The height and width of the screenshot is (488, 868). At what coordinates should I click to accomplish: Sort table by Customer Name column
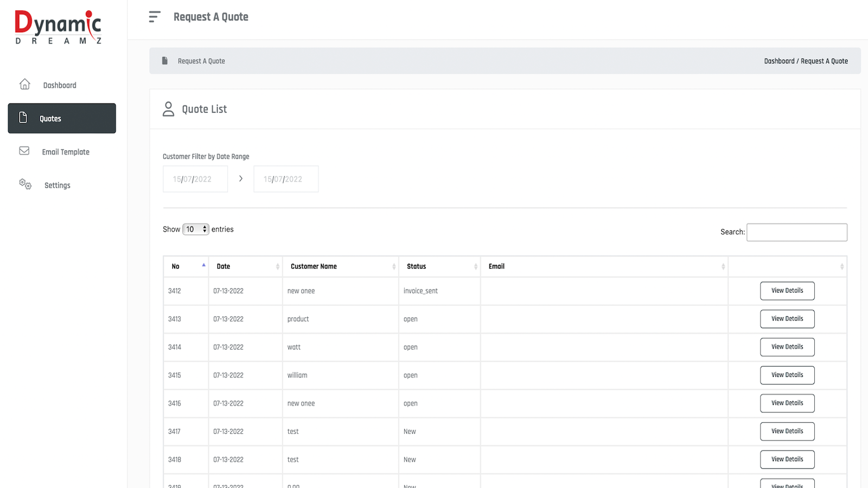click(340, 266)
